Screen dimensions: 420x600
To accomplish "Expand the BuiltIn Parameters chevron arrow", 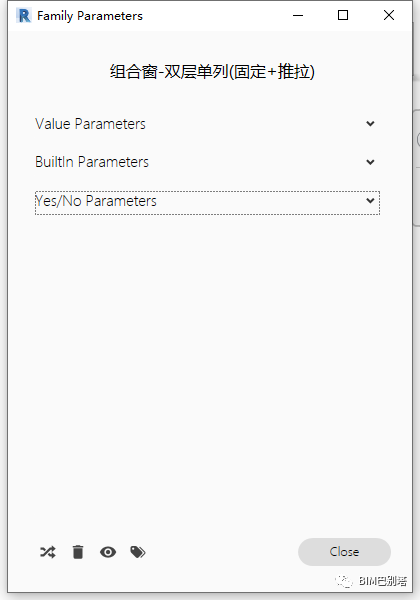I will click(370, 162).
